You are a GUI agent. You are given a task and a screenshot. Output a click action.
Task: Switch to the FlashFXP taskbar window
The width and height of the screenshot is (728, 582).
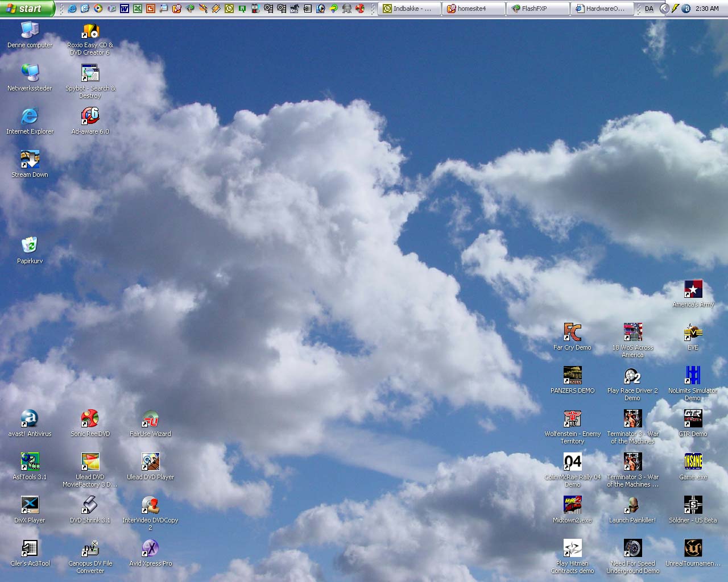pyautogui.click(x=538, y=9)
